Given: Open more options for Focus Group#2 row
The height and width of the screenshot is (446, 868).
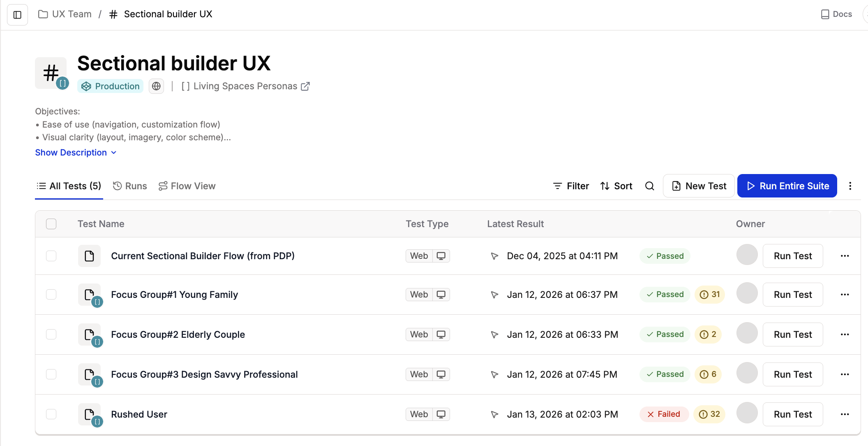Looking at the screenshot, I should click(845, 334).
